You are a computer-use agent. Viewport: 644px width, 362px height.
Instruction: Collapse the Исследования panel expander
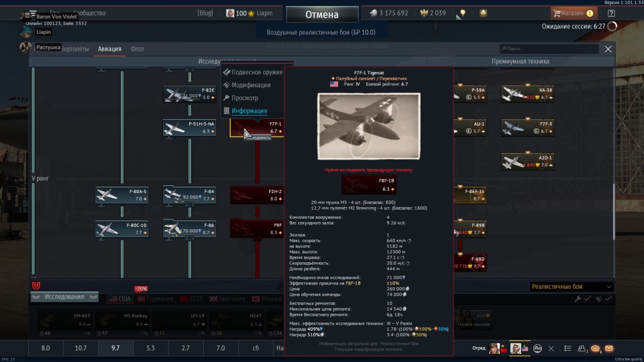pyautogui.click(x=64, y=297)
